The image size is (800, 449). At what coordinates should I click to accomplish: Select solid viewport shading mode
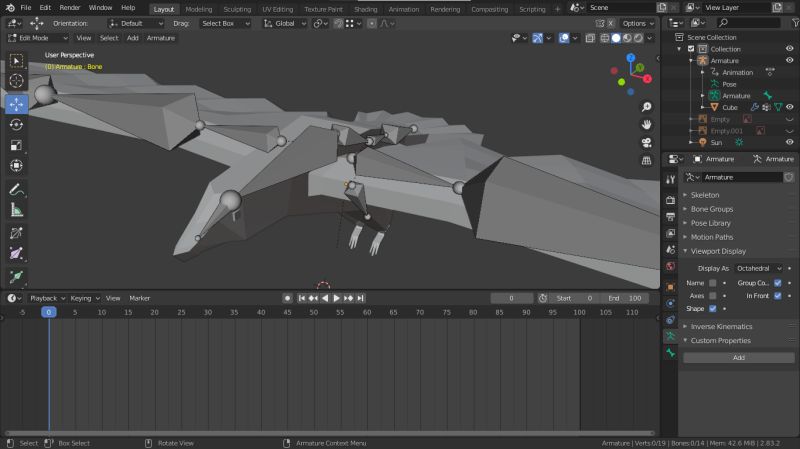click(616, 38)
